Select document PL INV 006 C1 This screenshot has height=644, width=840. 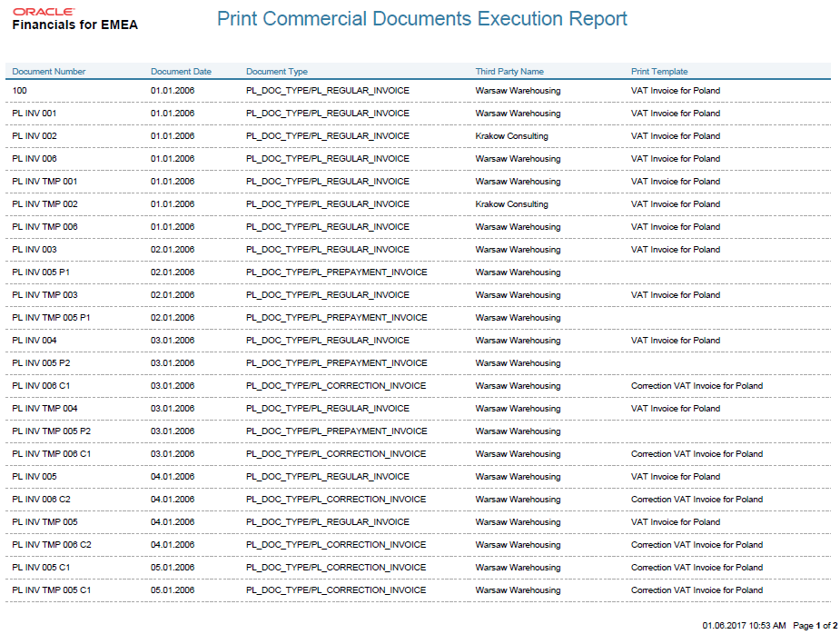coord(41,386)
